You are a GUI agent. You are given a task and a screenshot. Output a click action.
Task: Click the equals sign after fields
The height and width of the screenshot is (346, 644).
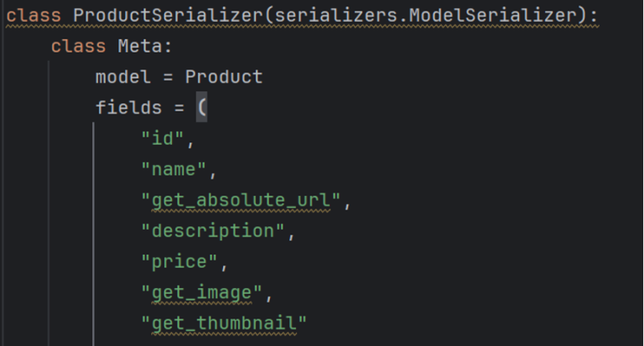179,109
